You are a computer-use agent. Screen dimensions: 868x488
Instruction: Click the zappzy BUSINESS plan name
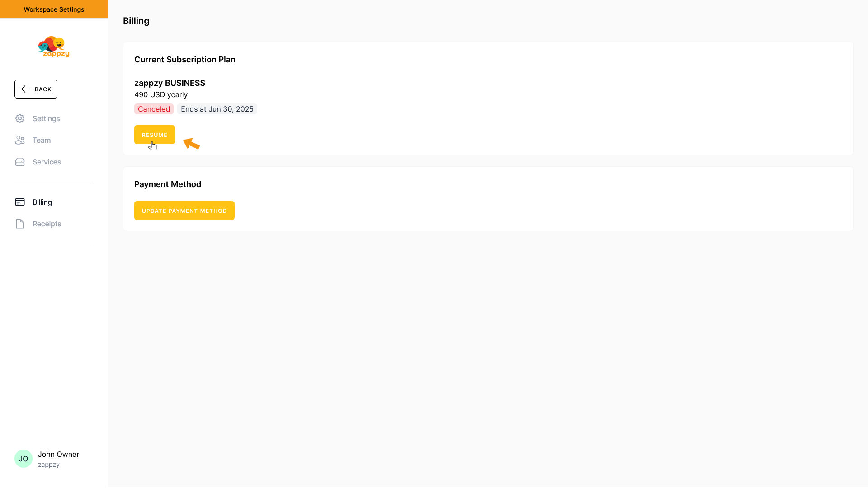tap(170, 83)
